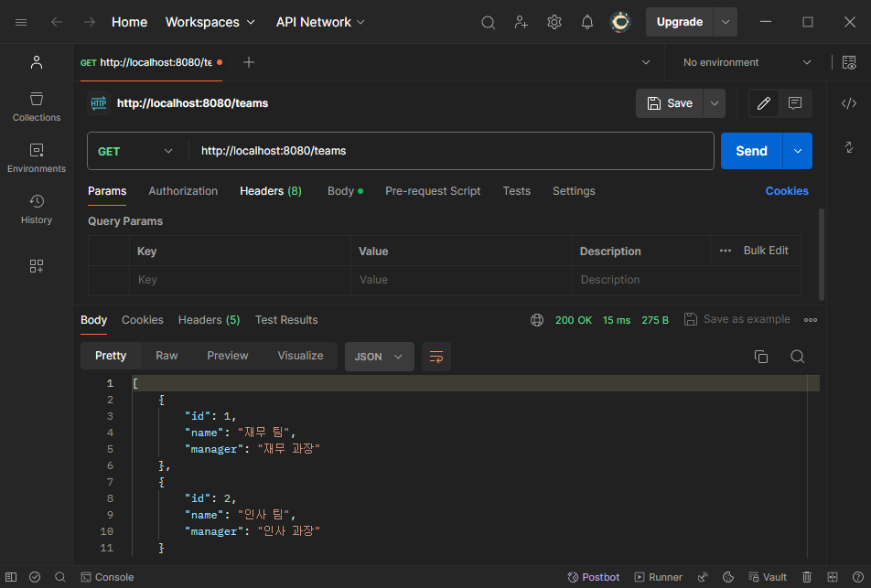This screenshot has width=871, height=588.
Task: Expand the API Network dropdown
Action: pyautogui.click(x=320, y=22)
